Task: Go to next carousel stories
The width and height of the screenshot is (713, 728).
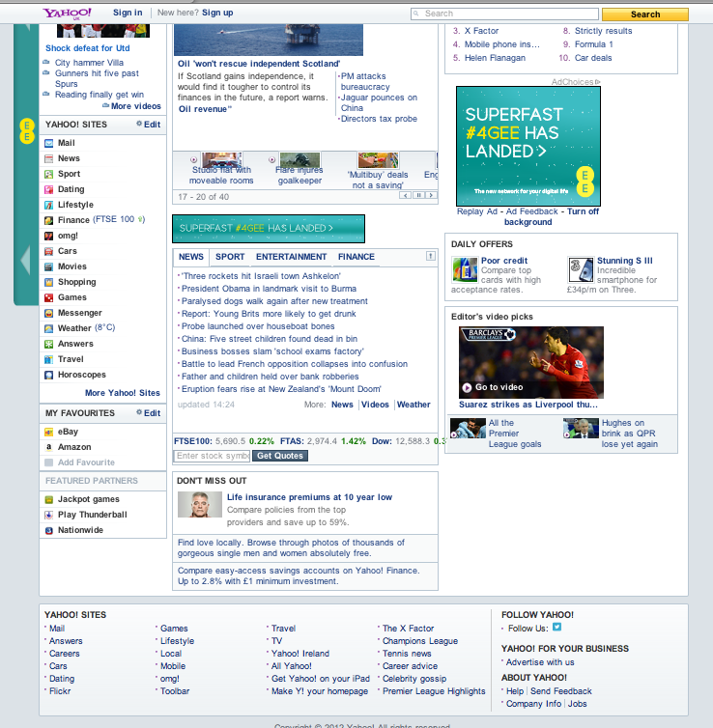Action: 432,195
